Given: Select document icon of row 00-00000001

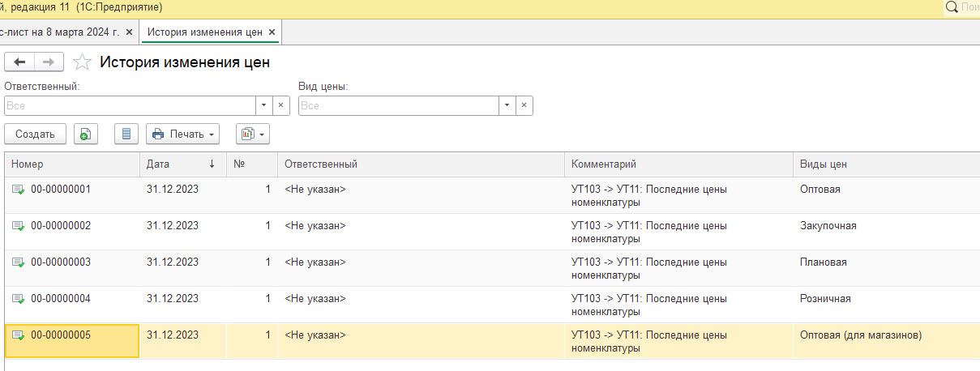Looking at the screenshot, I should coord(19,190).
